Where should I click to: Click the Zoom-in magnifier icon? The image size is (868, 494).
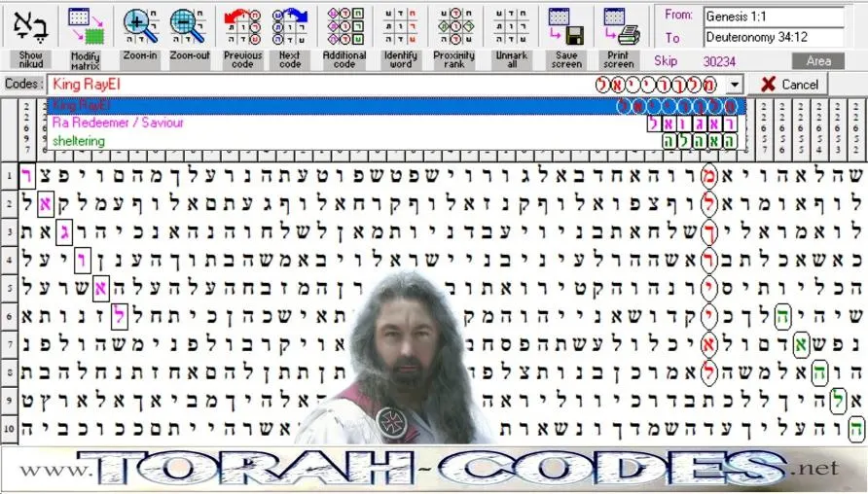coord(140,26)
